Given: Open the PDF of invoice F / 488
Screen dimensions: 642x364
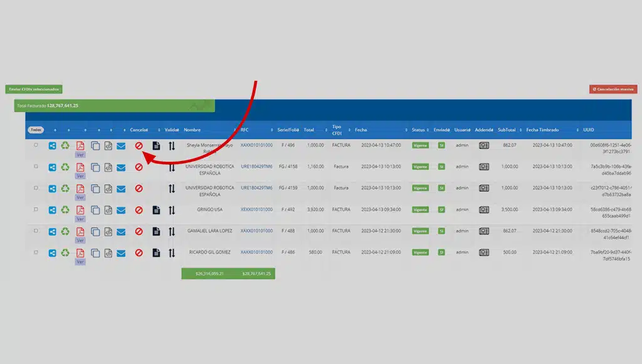Looking at the screenshot, I should [x=80, y=231].
